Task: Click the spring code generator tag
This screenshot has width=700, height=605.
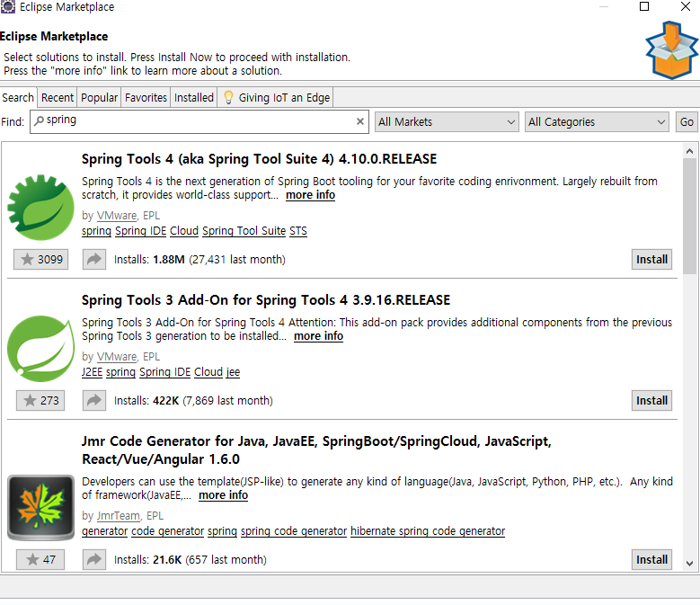Action: tap(294, 531)
